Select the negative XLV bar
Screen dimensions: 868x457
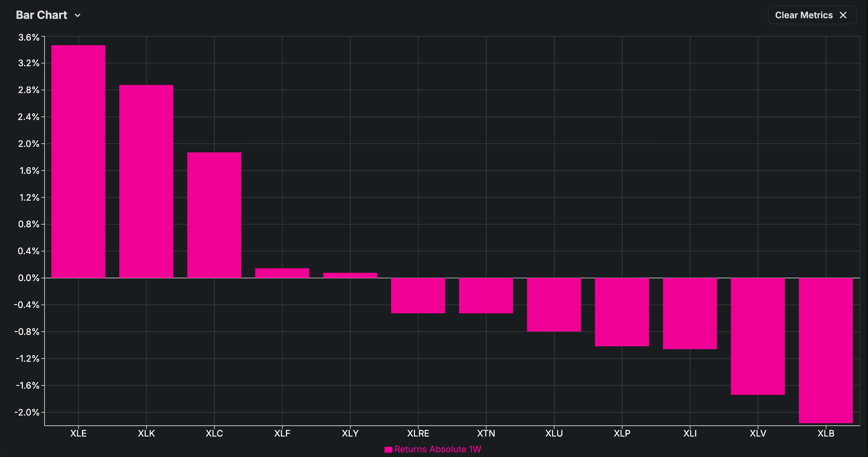[x=758, y=336]
